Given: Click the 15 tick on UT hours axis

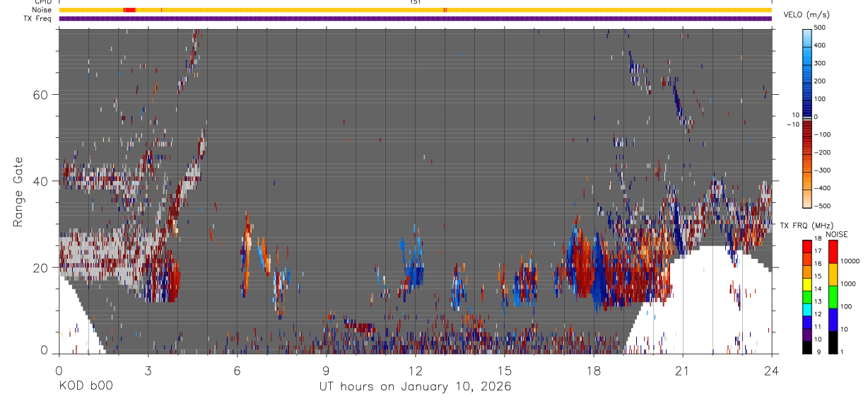Looking at the screenshot, I should 504,370.
